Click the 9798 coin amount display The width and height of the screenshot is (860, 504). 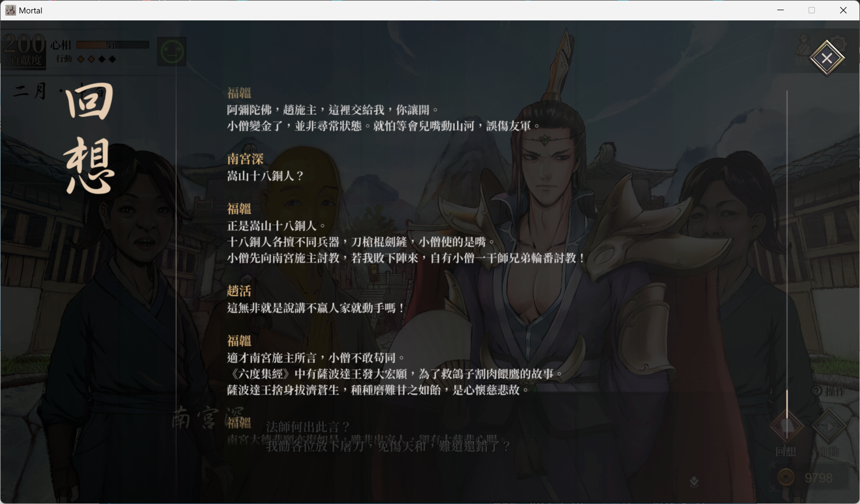819,478
